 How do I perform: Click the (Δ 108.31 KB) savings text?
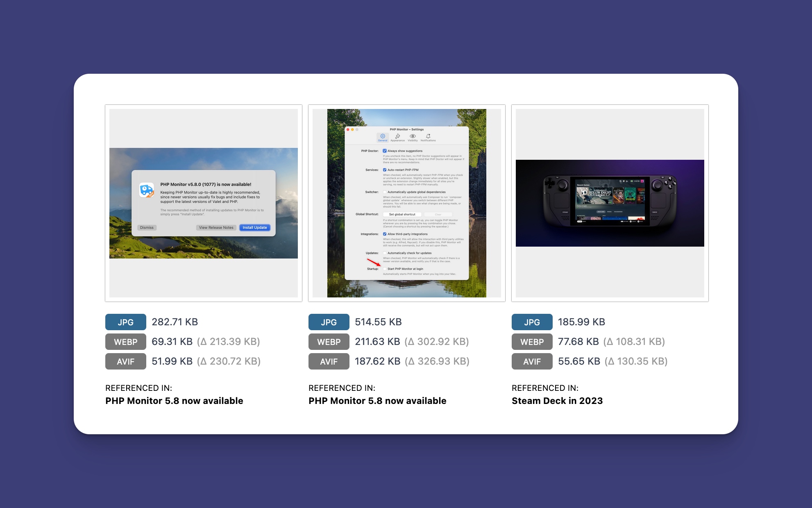pyautogui.click(x=634, y=342)
